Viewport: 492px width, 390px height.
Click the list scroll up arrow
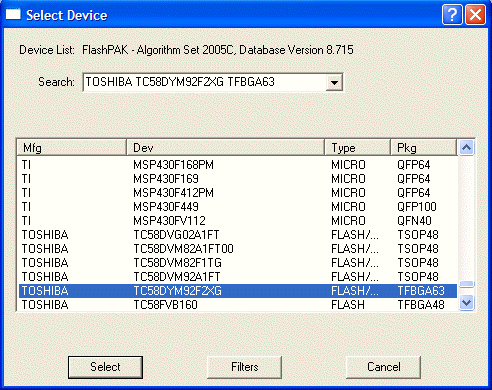(x=466, y=147)
